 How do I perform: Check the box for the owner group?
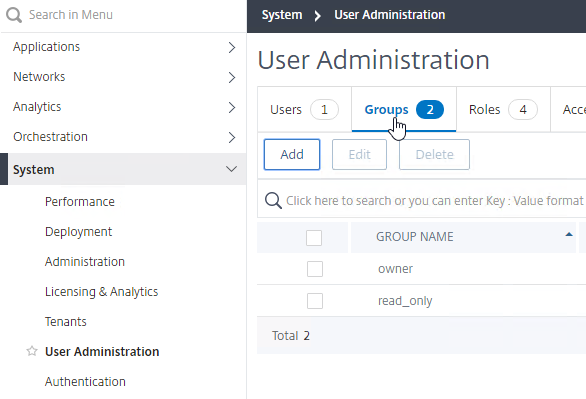[x=315, y=269]
